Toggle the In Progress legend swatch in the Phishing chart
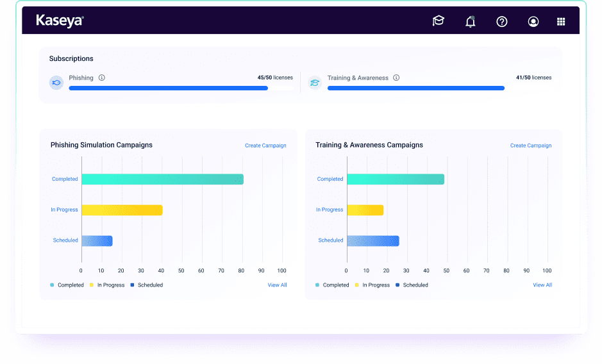Image resolution: width=602 pixels, height=364 pixels. coord(92,285)
